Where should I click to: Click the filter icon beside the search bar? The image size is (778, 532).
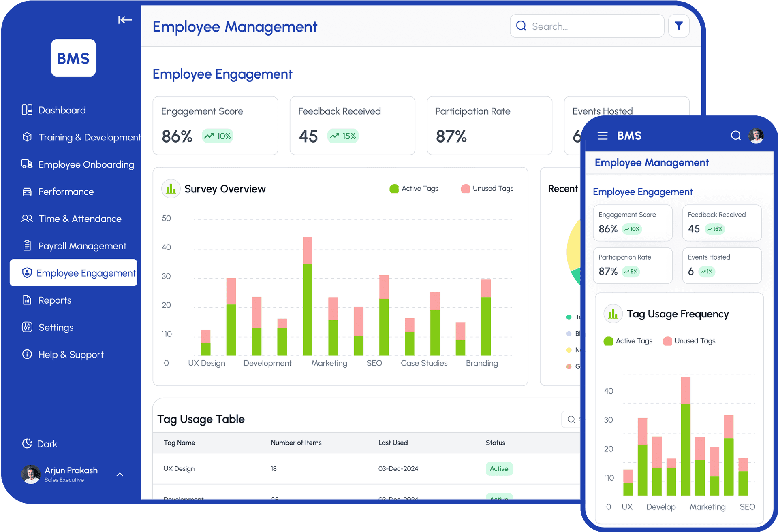pos(679,26)
